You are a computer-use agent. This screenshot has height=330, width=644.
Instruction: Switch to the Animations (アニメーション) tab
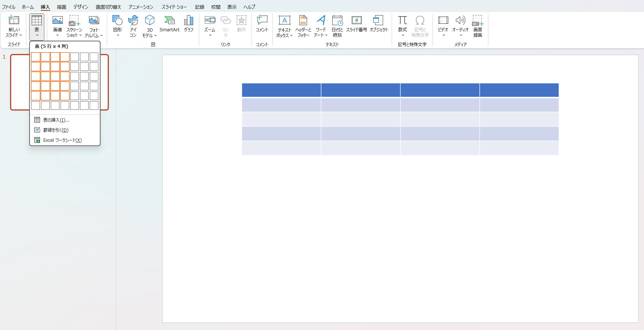[x=141, y=7]
